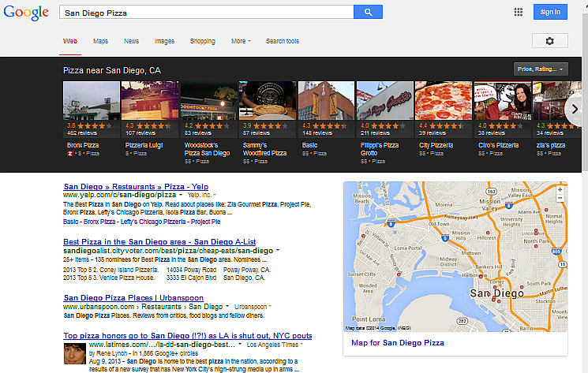588x373 pixels.
Task: Open San Diego Pizza Places Urbanspoon result
Action: point(133,298)
